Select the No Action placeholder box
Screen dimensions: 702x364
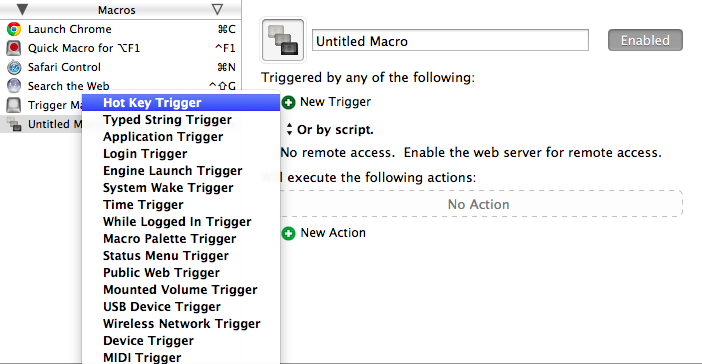click(x=481, y=204)
